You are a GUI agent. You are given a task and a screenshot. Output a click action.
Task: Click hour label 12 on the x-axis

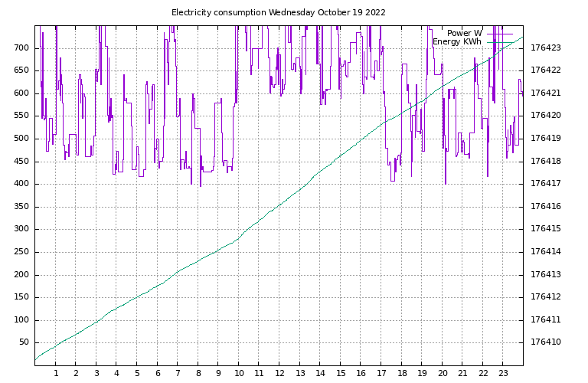(x=279, y=374)
